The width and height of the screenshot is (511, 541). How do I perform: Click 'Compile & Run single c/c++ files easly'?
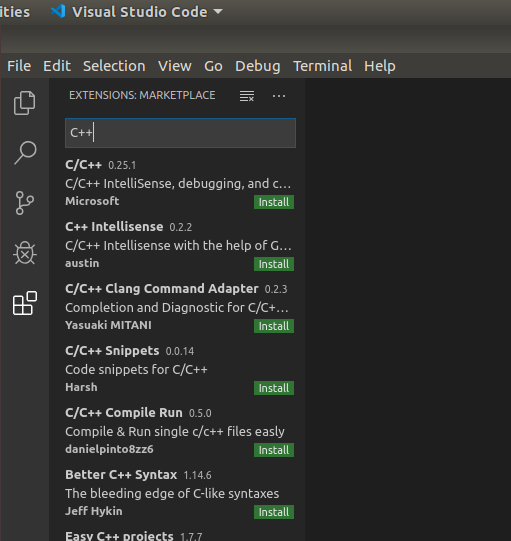175,432
